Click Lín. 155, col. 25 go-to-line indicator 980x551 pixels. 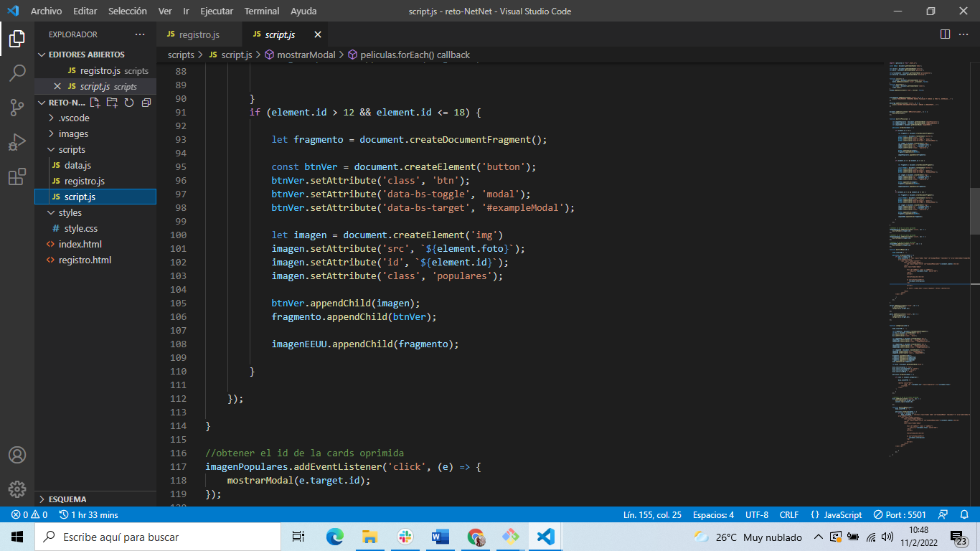coord(652,514)
